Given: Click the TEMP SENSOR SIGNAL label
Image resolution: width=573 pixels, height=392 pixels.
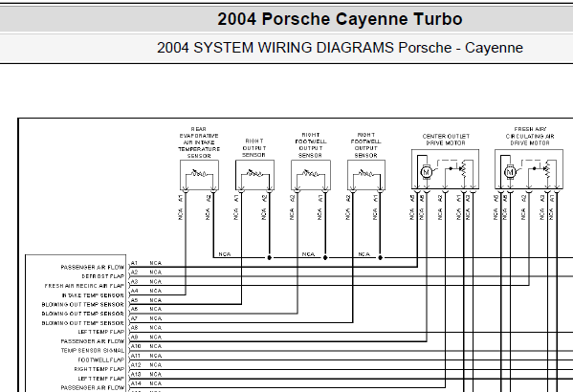Looking at the screenshot, I should [x=93, y=351].
